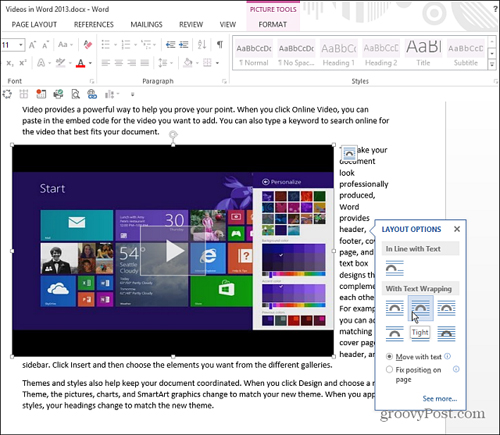Play the embedded video with play button
The image size is (500, 435).
point(174,251)
